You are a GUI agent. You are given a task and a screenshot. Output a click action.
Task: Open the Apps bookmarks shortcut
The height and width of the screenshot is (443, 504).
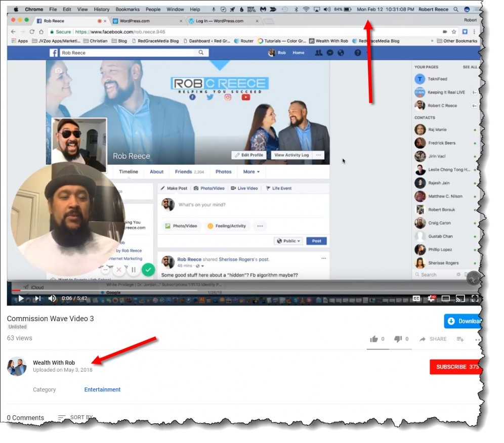(x=20, y=41)
